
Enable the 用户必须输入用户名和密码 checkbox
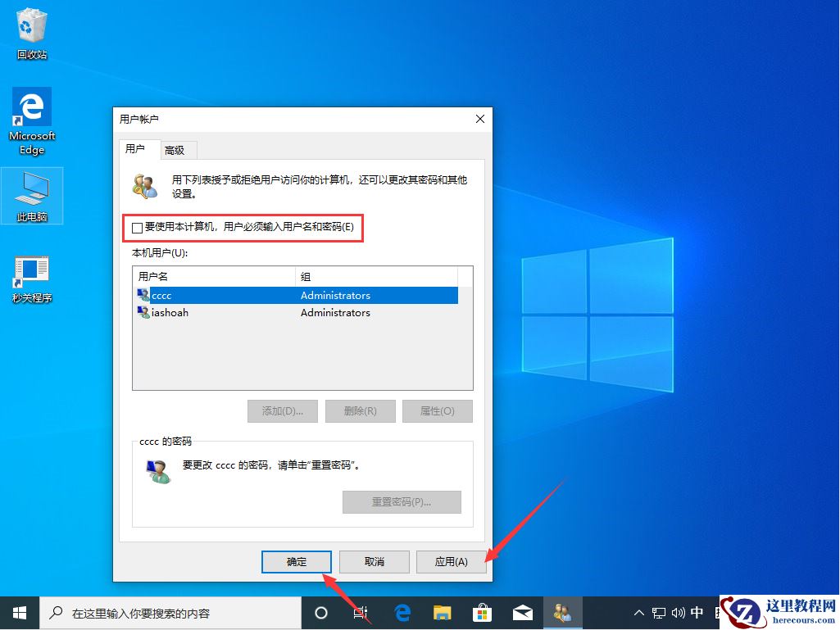pyautogui.click(x=137, y=228)
